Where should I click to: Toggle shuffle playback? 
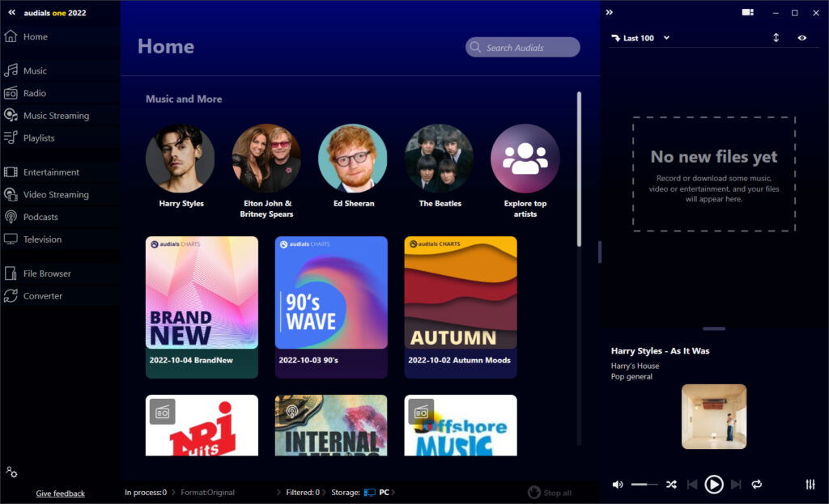[x=671, y=485]
